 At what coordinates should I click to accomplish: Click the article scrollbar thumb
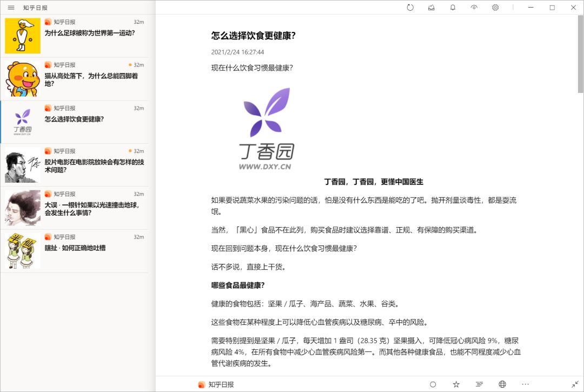(x=580, y=54)
